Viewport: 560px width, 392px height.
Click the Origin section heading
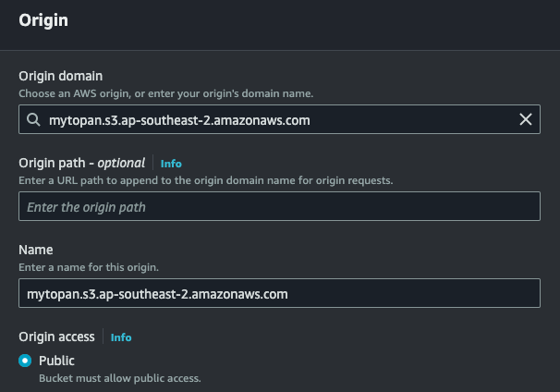pyautogui.click(x=43, y=18)
